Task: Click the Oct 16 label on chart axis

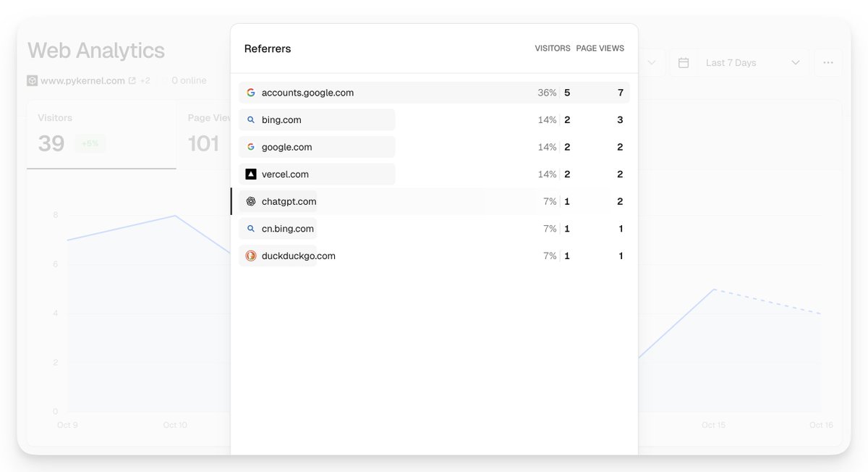Action: coord(821,425)
